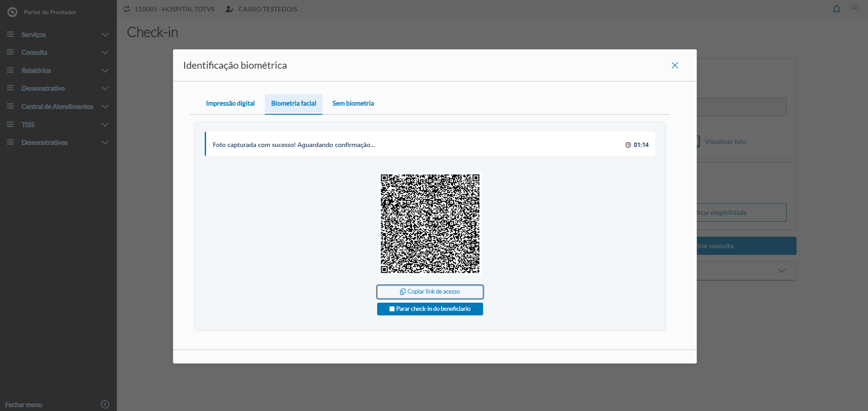This screenshot has width=868, height=411.
Task: Expand the Demonstrativo menu chevron
Action: click(x=105, y=88)
